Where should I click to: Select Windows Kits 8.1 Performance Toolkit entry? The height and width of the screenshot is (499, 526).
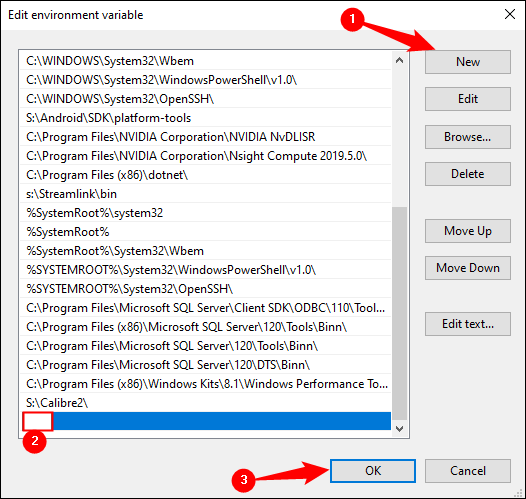[205, 384]
